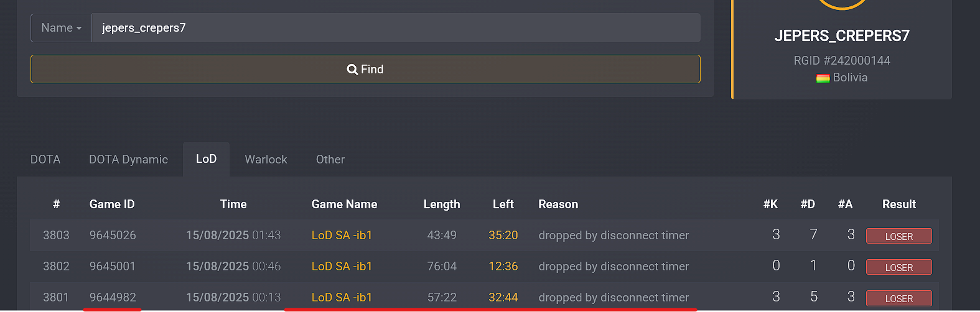Click the Game ID column header
The height and width of the screenshot is (312, 980).
pos(112,204)
